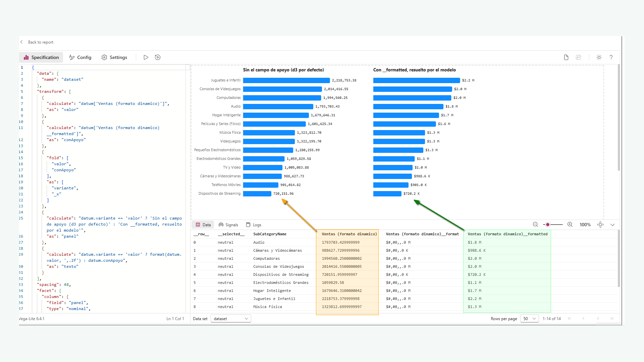Click the Ventas (formato dinamico)__format header

[422, 234]
